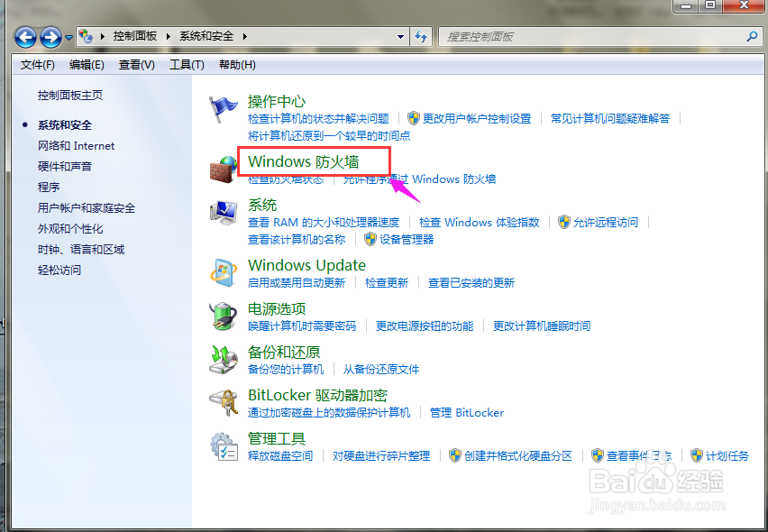
Task: Click the BitLocker lock and keys icon
Action: point(224,403)
